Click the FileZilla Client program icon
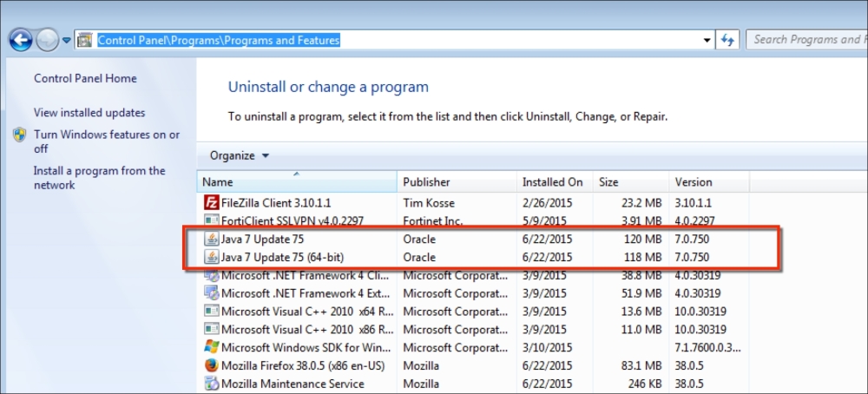This screenshot has height=394, width=868. click(211, 202)
